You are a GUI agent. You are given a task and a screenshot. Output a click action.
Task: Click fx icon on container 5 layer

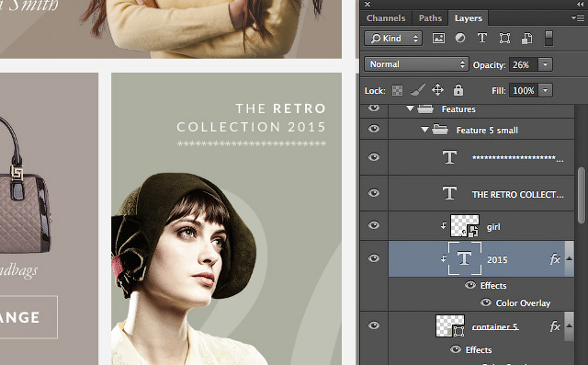[x=555, y=326]
